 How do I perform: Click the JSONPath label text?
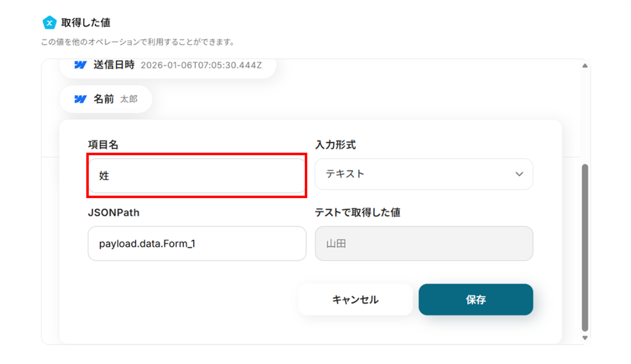pyautogui.click(x=113, y=213)
